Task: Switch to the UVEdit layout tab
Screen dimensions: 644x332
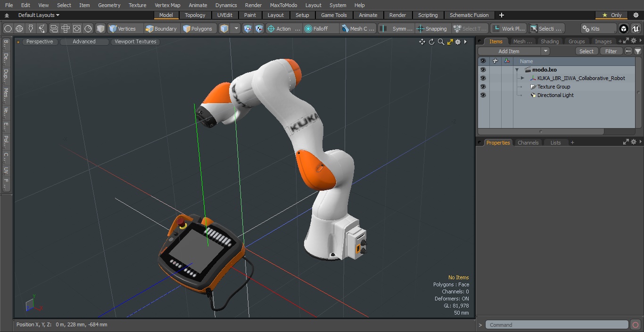Action: tap(224, 15)
